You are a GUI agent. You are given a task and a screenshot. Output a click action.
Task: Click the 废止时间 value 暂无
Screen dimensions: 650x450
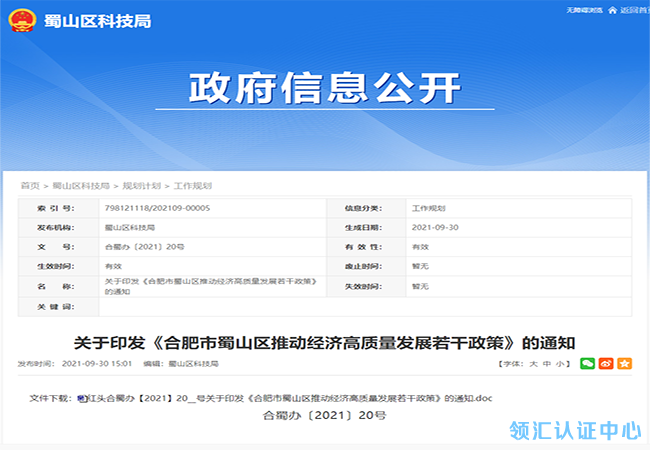point(420,266)
